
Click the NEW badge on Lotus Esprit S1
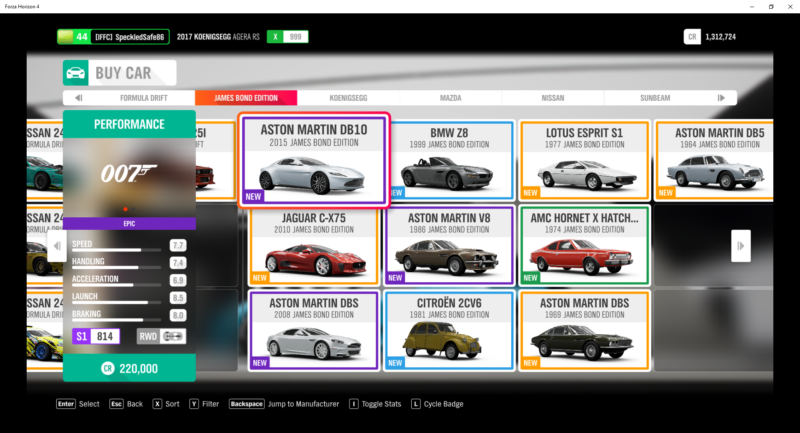530,193
